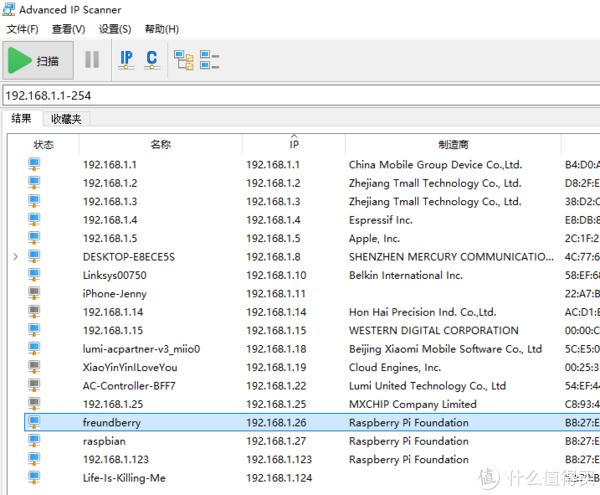
Task: Select the freundberry device name
Action: tap(111, 423)
